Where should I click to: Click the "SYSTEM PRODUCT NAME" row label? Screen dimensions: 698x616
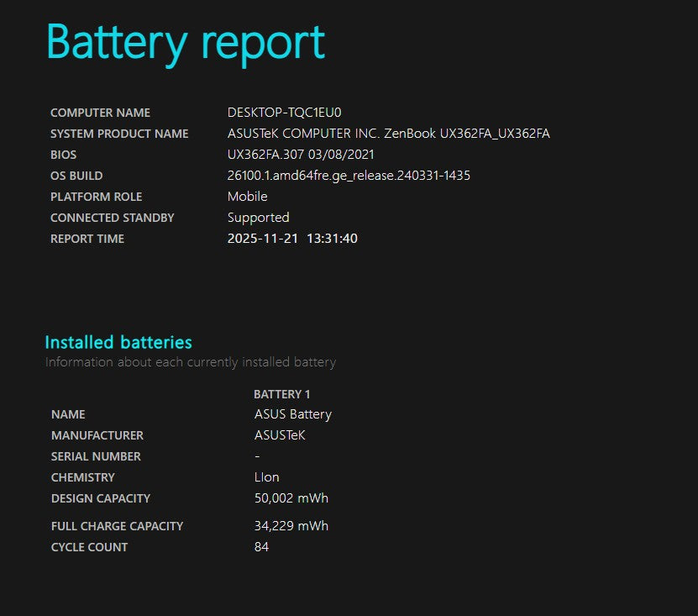pyautogui.click(x=119, y=134)
